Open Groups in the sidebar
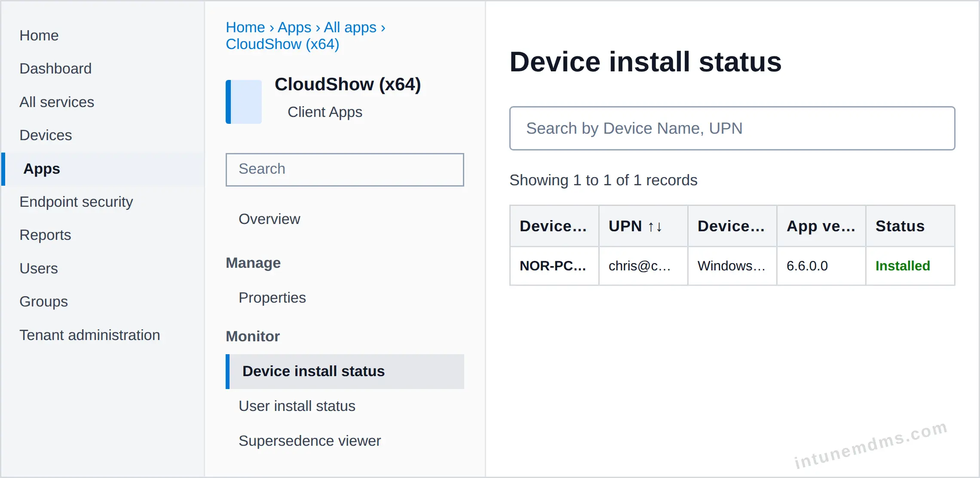The width and height of the screenshot is (980, 478). [x=43, y=301]
